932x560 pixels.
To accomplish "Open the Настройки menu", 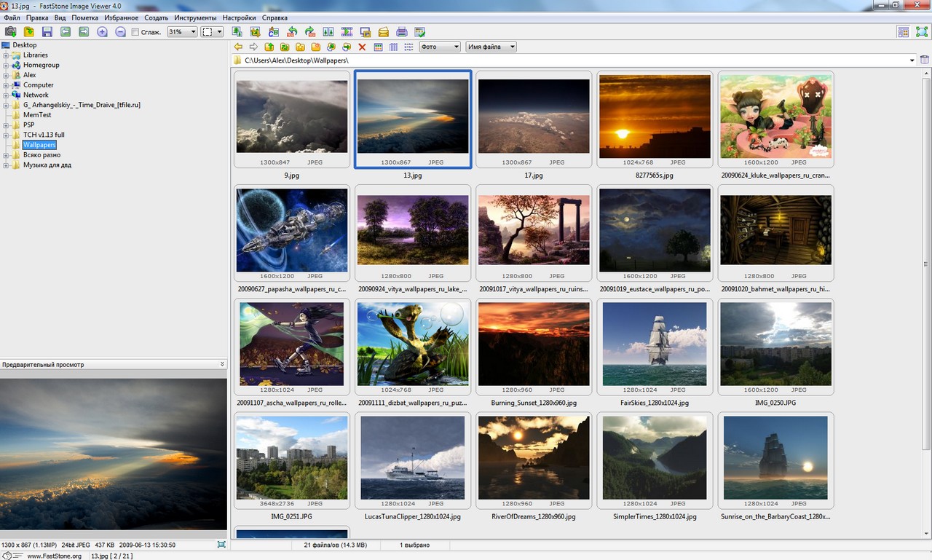I will (240, 17).
